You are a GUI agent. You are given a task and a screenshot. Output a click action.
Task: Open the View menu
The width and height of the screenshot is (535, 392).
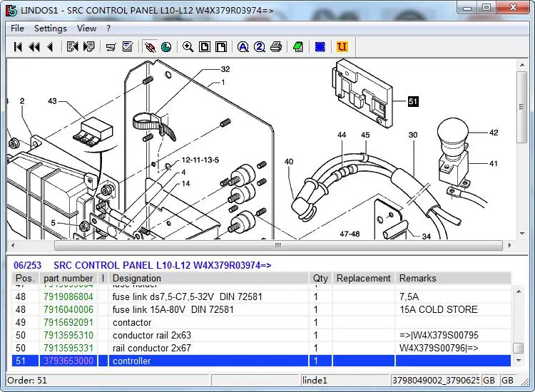[86, 29]
